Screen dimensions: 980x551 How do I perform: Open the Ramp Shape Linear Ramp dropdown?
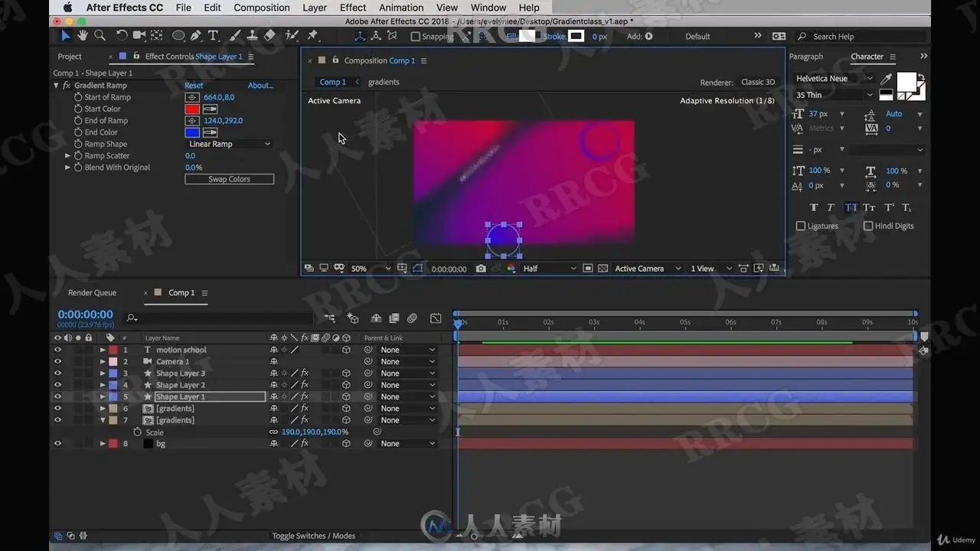coord(229,144)
